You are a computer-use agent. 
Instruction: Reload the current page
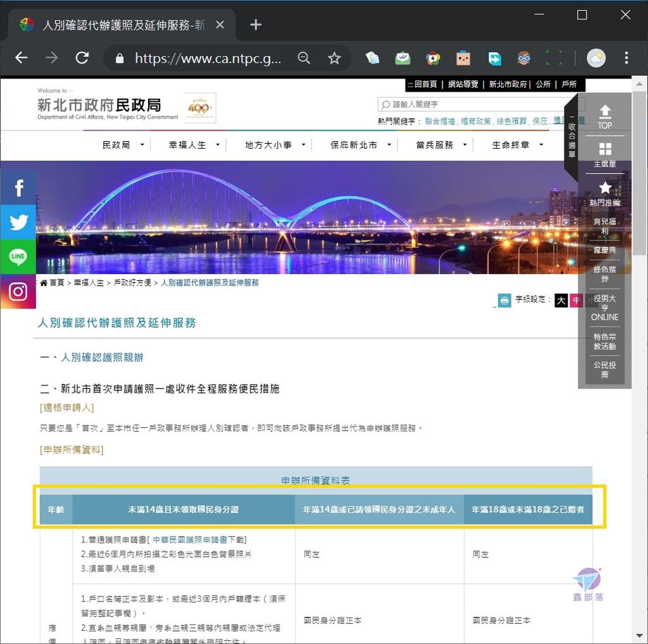point(82,58)
